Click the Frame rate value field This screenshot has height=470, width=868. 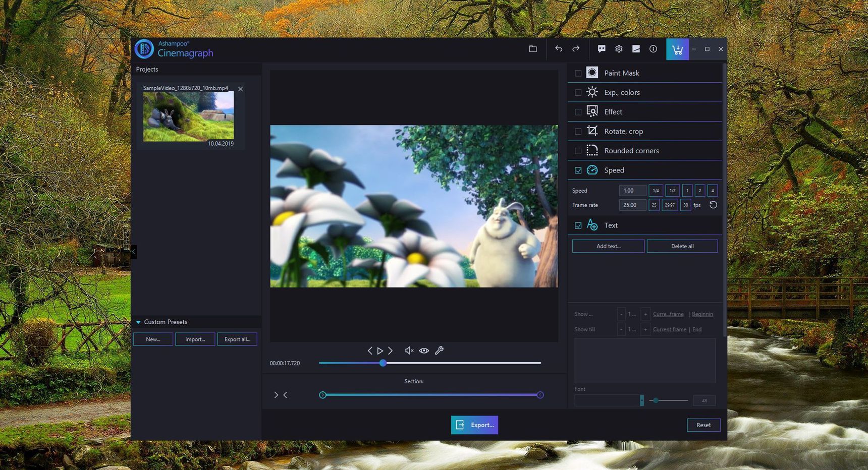tap(633, 205)
